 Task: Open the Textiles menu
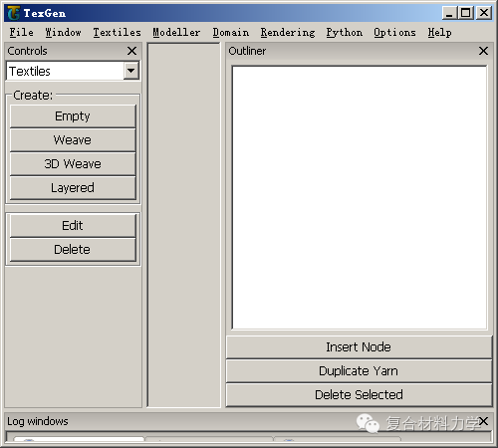[x=117, y=32]
